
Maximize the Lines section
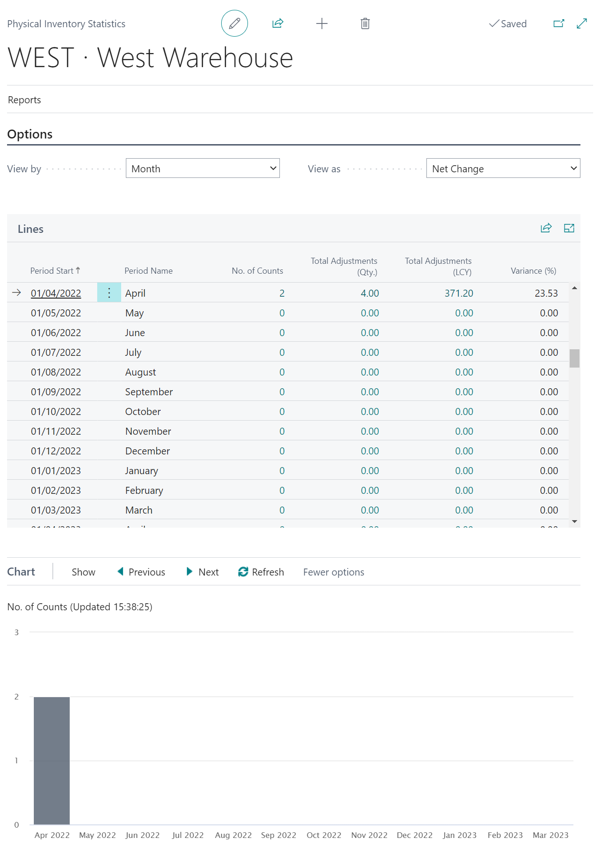coord(569,229)
